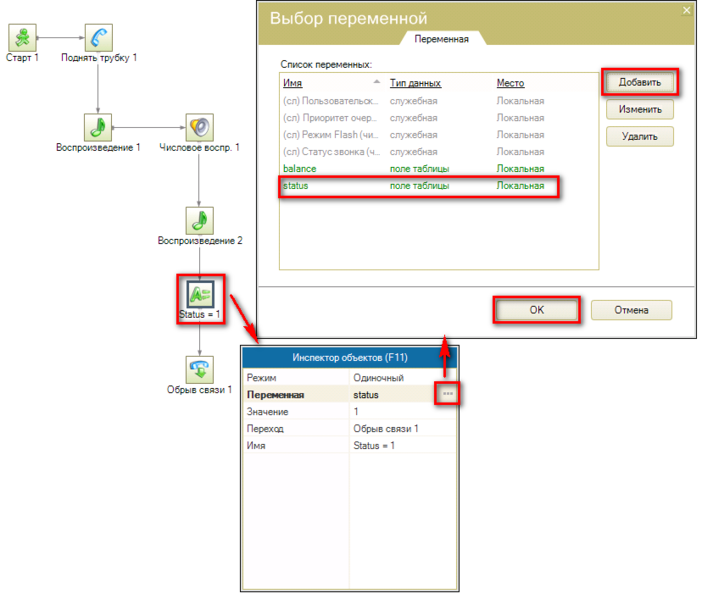Sort the list by the Имя column
This screenshot has width=702, height=599.
click(x=292, y=83)
